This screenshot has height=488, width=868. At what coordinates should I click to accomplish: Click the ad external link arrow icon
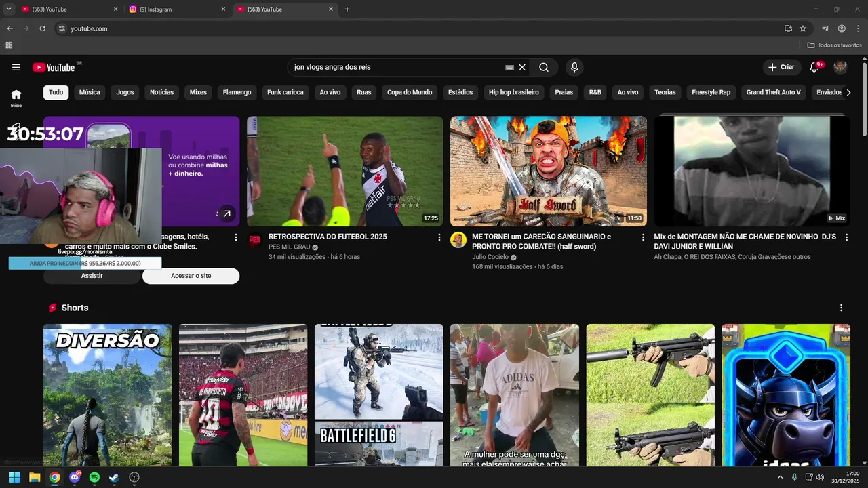tap(226, 213)
